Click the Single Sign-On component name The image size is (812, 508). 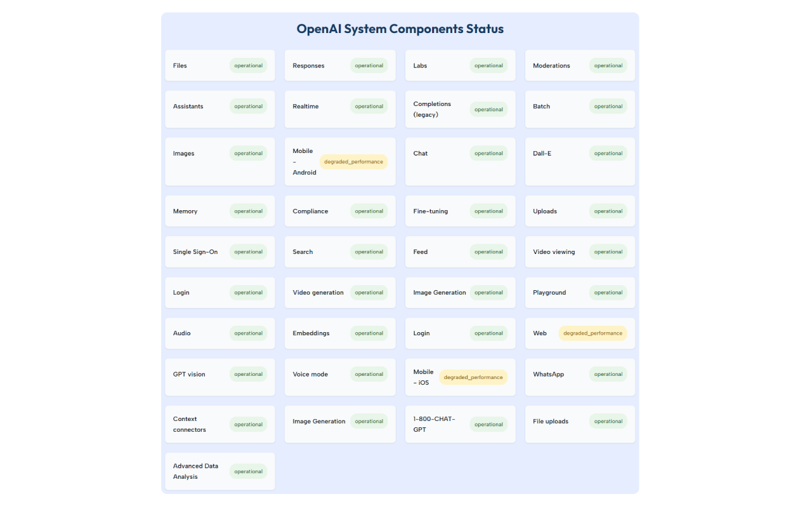pyautogui.click(x=195, y=252)
